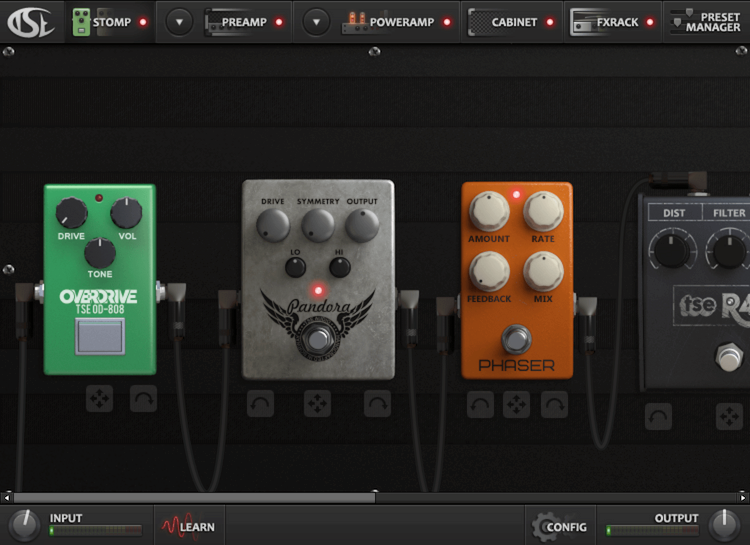The width and height of the screenshot is (750, 545).
Task: Toggle the STOMP section power LED
Action: click(x=143, y=22)
